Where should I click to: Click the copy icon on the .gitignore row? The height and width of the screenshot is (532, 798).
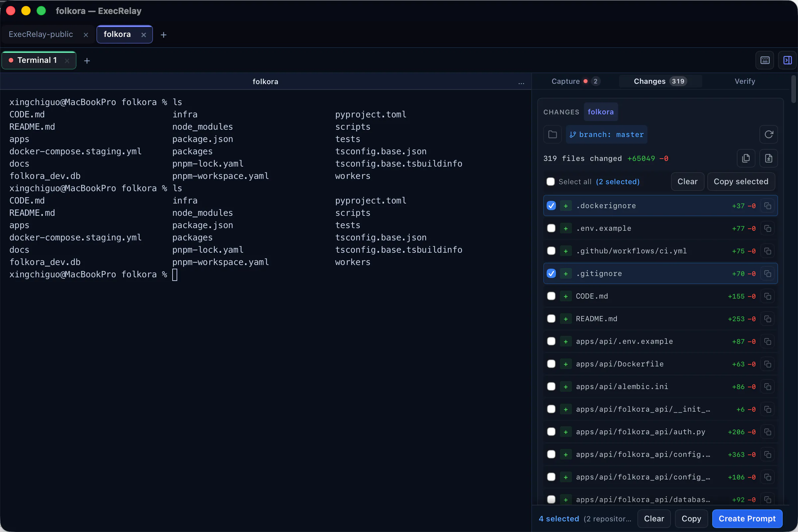click(x=767, y=274)
